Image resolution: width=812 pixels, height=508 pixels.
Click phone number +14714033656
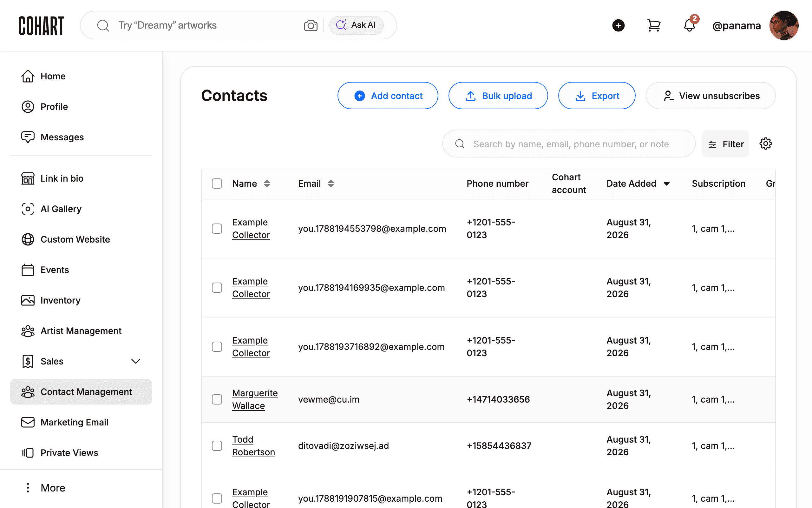coord(498,399)
